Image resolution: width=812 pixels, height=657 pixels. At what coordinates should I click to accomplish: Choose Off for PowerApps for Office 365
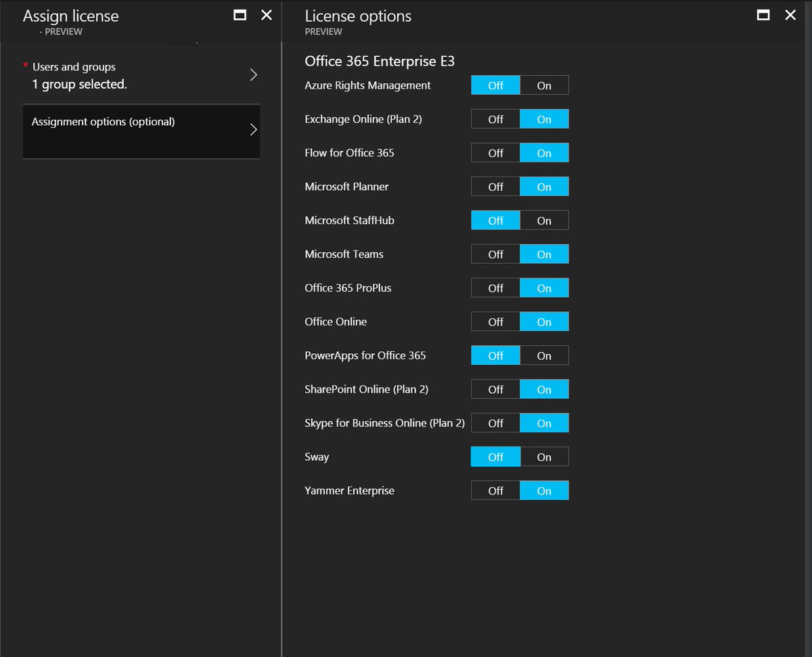[x=495, y=356]
